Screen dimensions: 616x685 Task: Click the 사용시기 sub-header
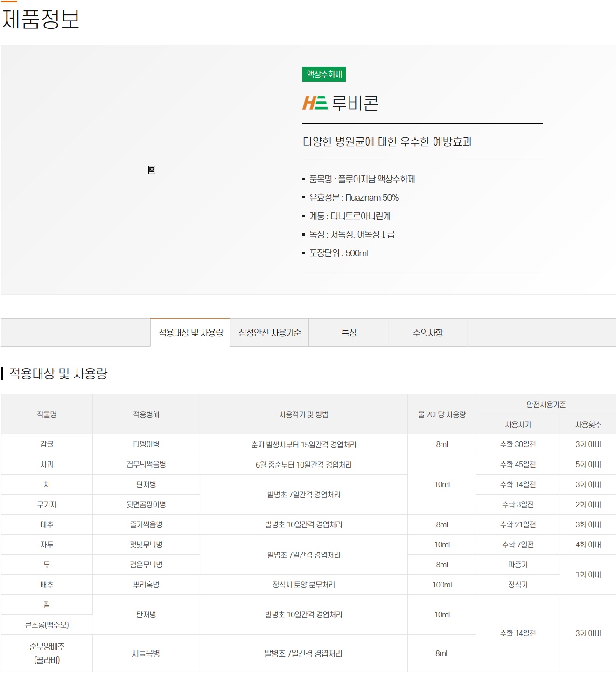[518, 425]
